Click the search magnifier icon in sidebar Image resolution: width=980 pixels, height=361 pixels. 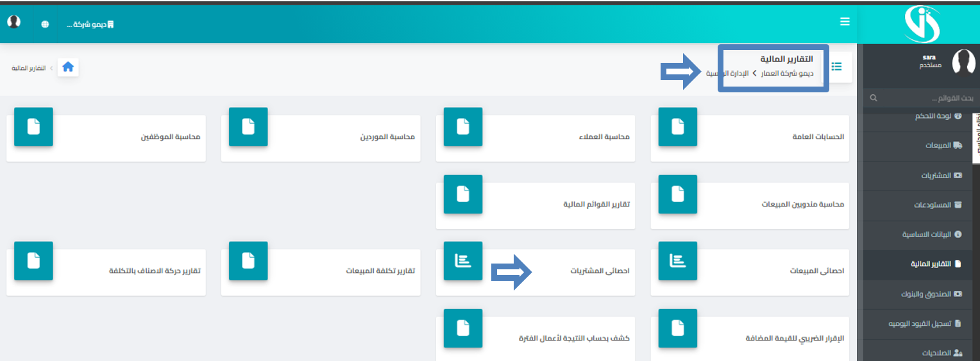pyautogui.click(x=873, y=99)
